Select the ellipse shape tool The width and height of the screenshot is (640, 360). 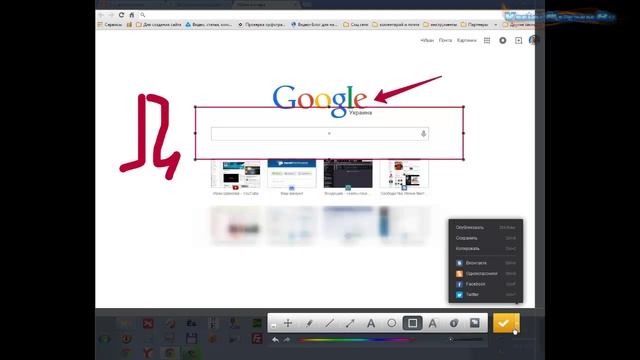(x=391, y=323)
